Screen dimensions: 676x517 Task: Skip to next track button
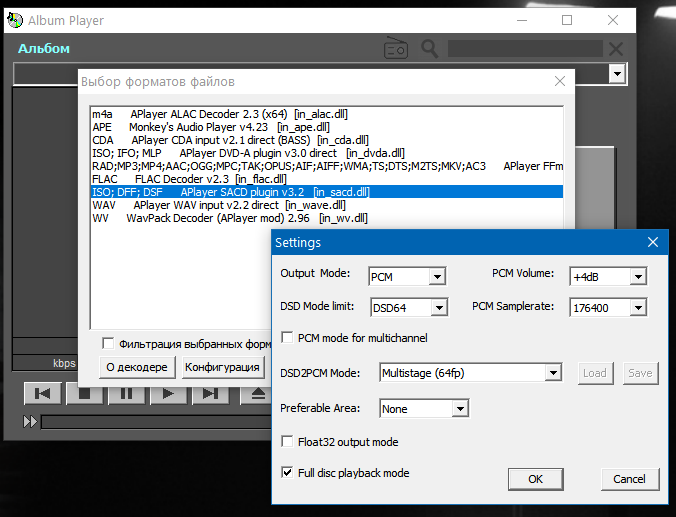(210, 393)
